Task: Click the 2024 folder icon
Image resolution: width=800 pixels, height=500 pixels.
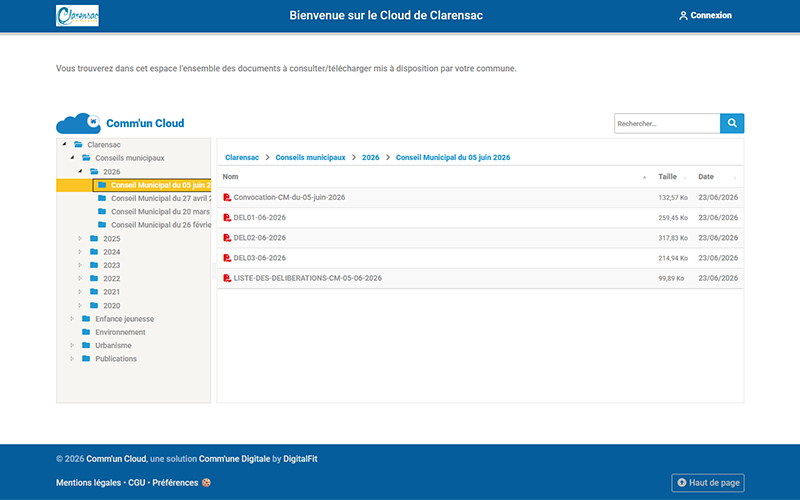Action: (94, 252)
